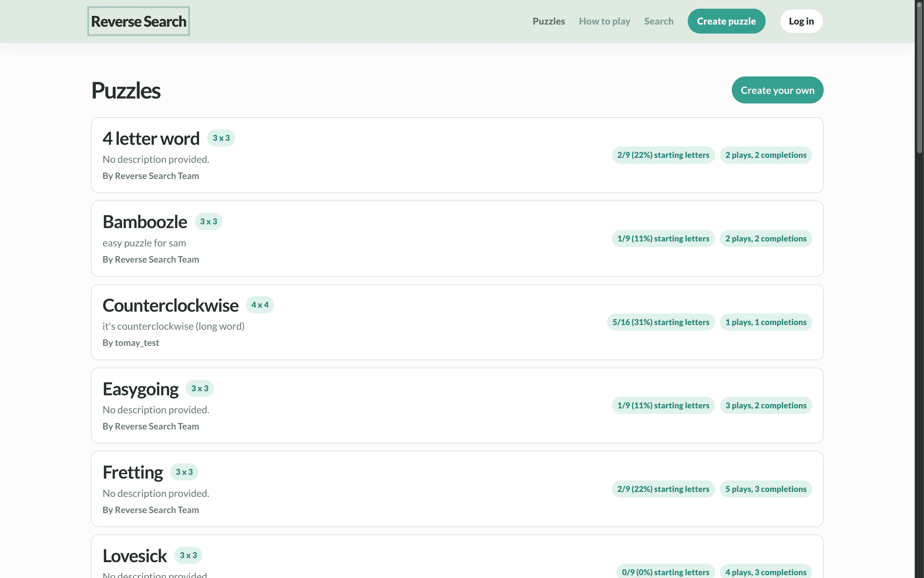Click the Reverse Search logo
This screenshot has width=924, height=578.
(138, 21)
